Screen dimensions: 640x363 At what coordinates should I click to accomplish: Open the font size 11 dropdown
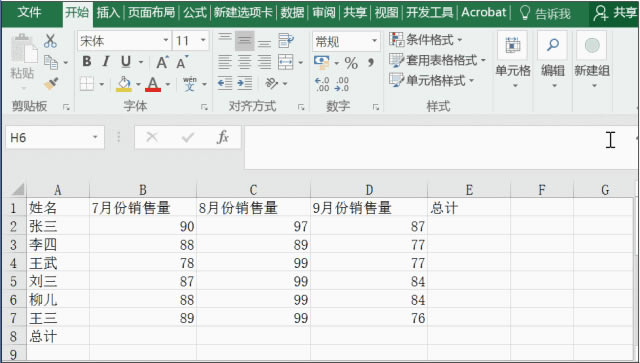coord(203,40)
